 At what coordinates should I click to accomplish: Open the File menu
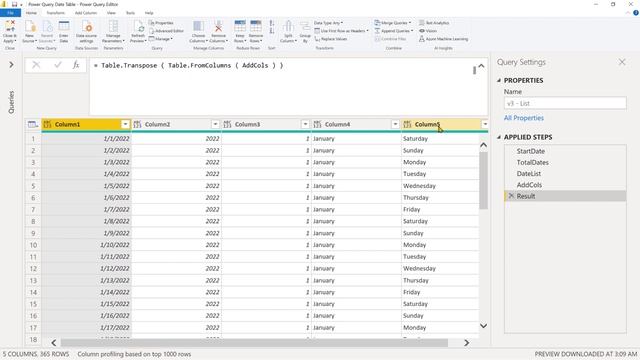[10, 13]
